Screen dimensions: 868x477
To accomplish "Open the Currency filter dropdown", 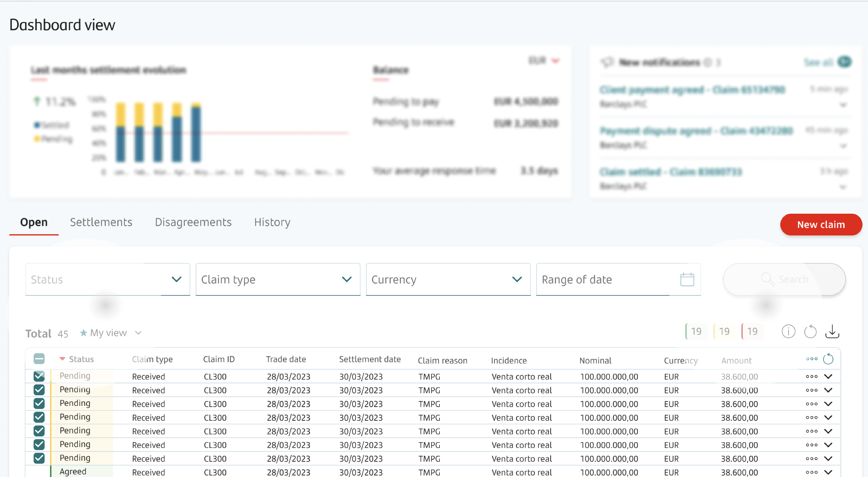I will pos(448,279).
